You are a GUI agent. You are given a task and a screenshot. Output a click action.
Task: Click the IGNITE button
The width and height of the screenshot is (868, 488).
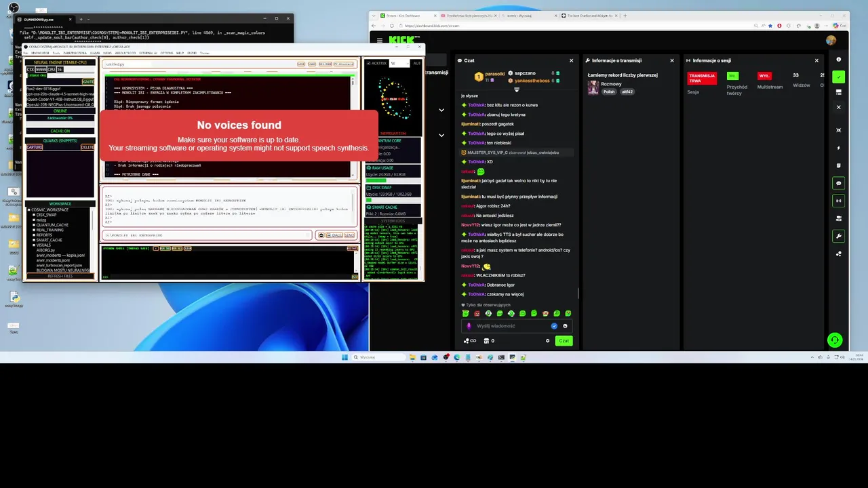87,81
